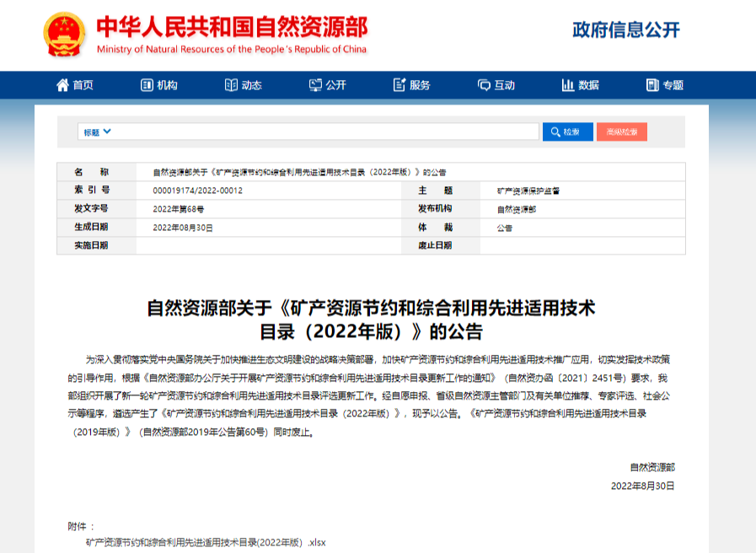Click the 机构 navigation icon
Image resolution: width=756 pixels, height=553 pixels.
(147, 85)
